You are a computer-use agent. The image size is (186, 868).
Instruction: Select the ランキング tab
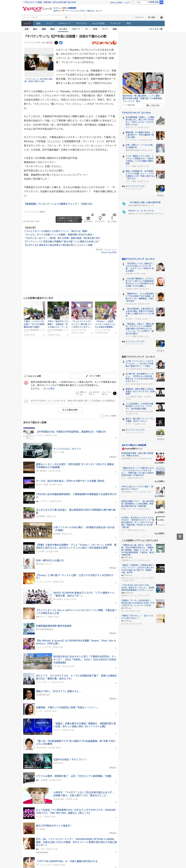[x=115, y=24]
